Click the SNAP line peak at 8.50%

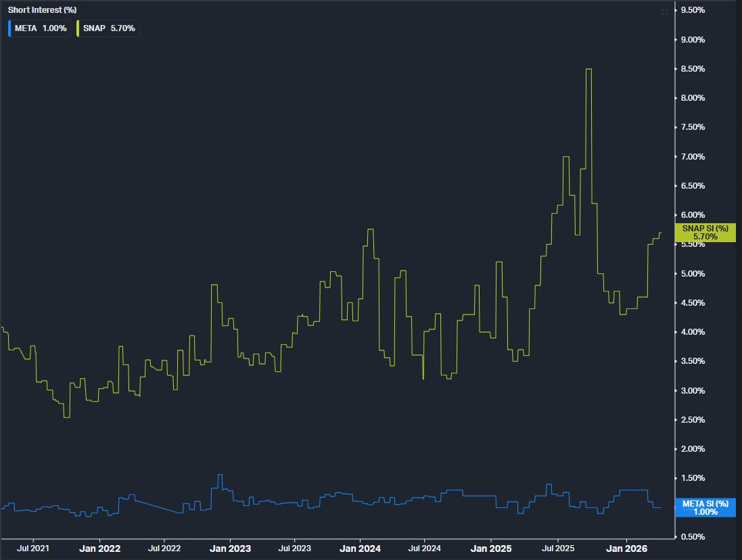[588, 69]
